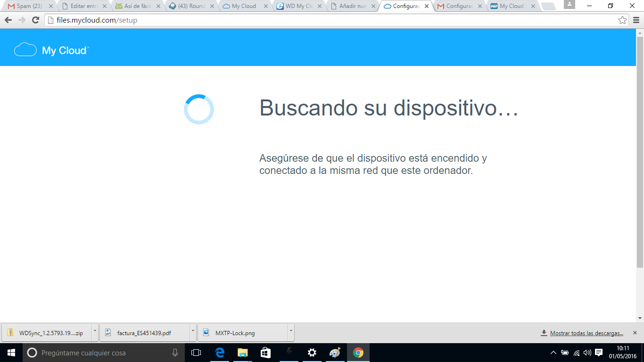
Task: Open Task View in the taskbar
Action: pos(196,353)
